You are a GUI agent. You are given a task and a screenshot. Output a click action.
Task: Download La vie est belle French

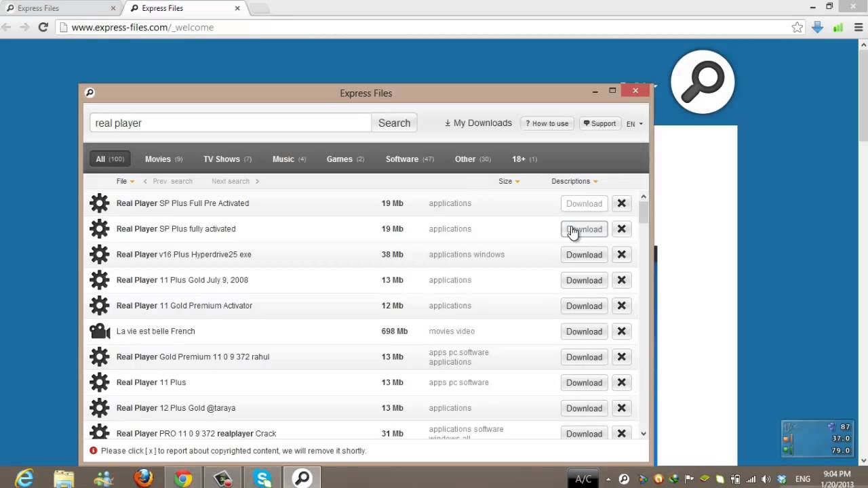pos(584,331)
